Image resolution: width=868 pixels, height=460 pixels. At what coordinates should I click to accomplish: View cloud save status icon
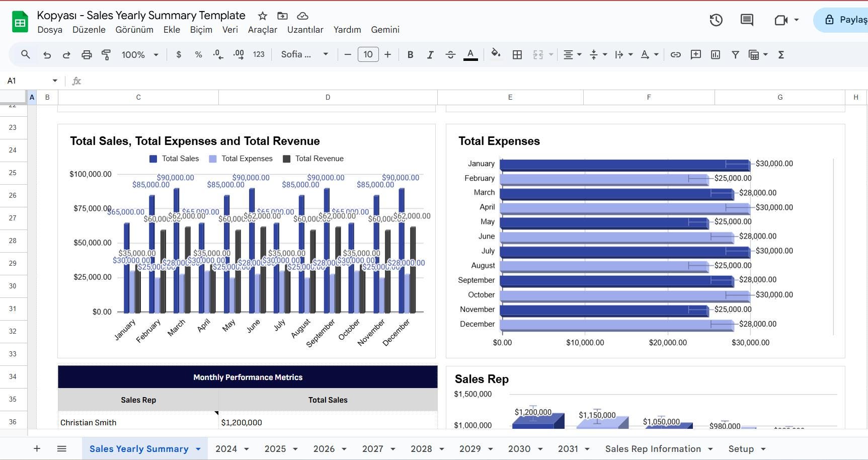[x=302, y=16]
